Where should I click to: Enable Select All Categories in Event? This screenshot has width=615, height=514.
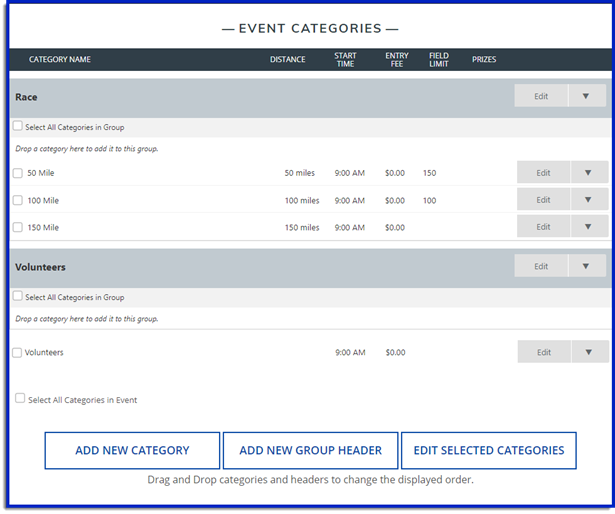(x=21, y=399)
